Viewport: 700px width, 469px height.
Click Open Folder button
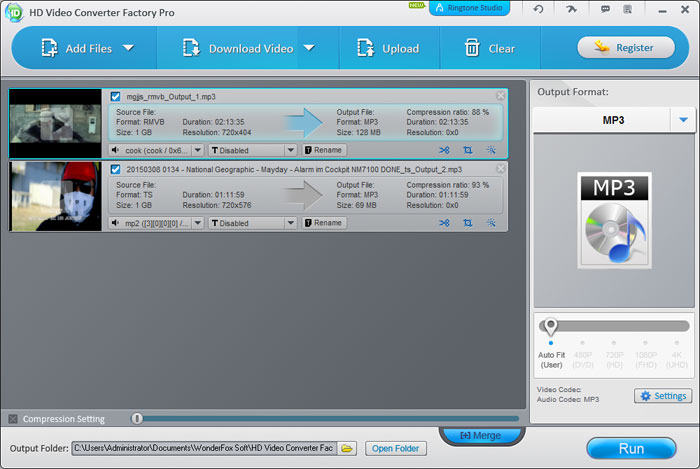[x=396, y=448]
